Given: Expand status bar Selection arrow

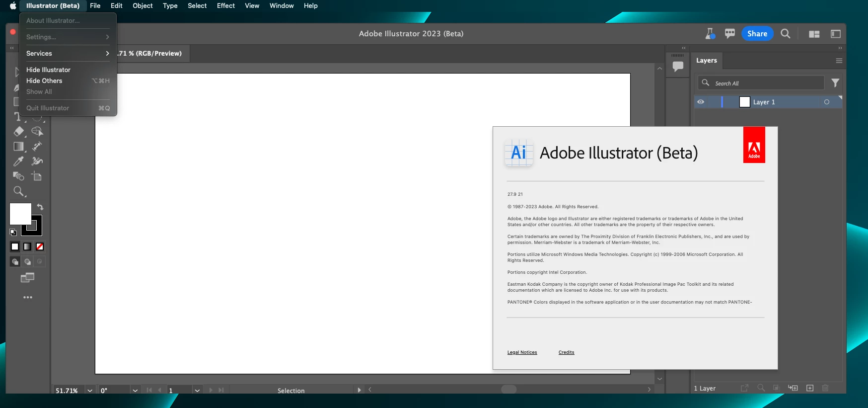Looking at the screenshot, I should tap(359, 390).
